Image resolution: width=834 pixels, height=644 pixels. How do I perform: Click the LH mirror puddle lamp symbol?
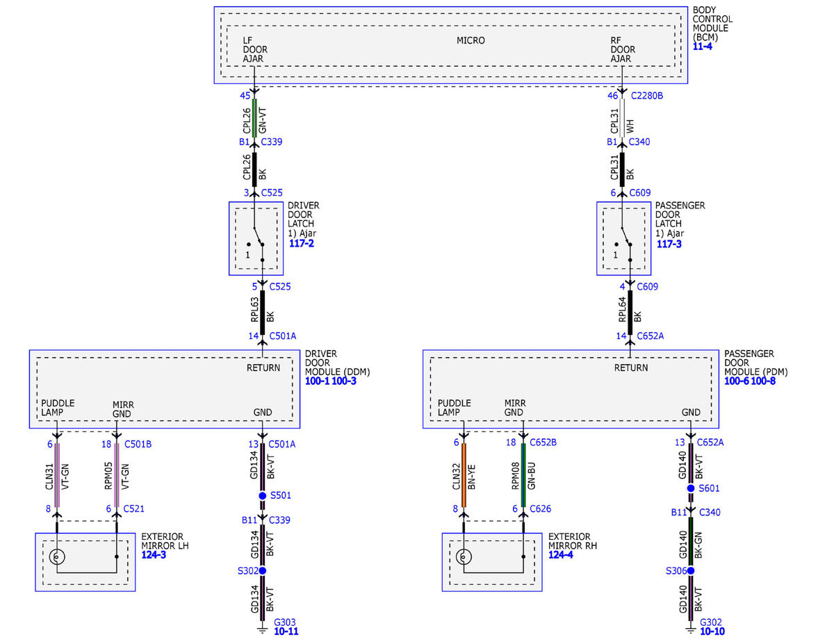[x=57, y=556]
